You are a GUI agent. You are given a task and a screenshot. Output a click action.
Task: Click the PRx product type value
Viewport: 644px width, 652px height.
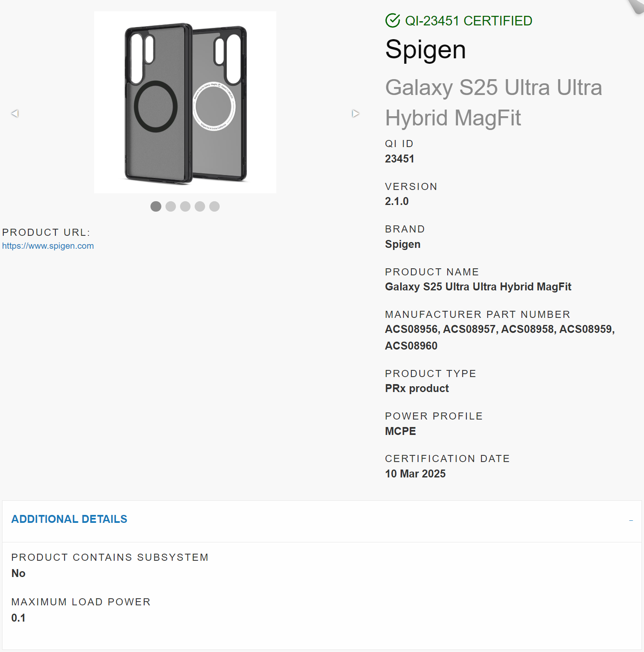(x=417, y=388)
